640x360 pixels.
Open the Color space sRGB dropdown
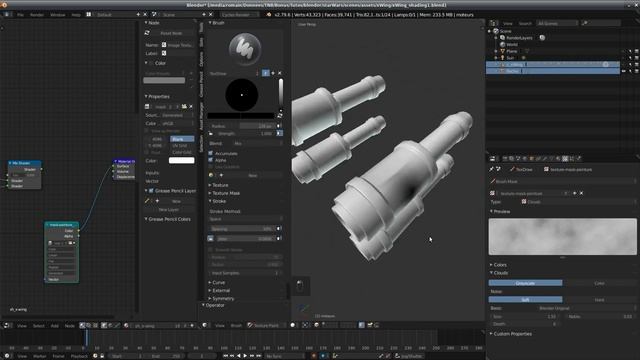177,123
